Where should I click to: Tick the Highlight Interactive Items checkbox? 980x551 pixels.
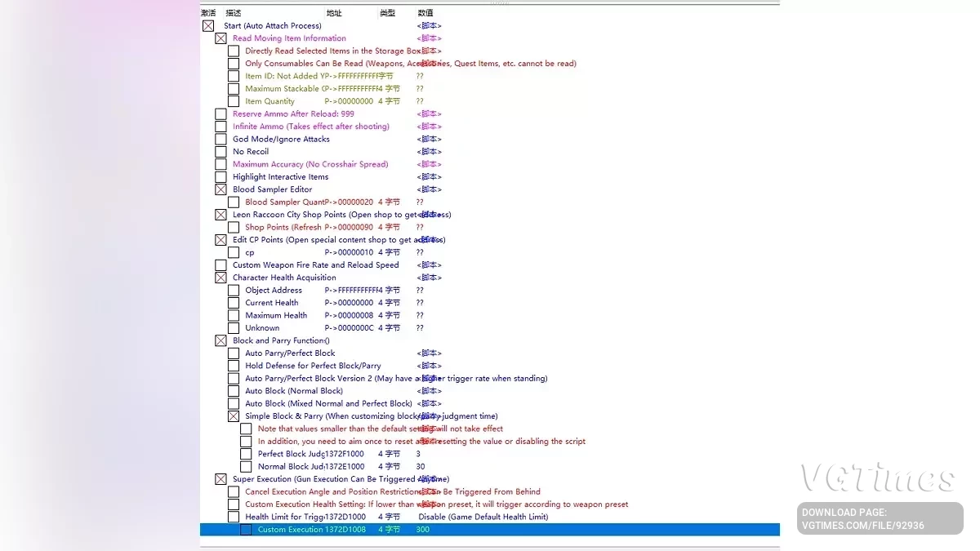pyautogui.click(x=220, y=177)
